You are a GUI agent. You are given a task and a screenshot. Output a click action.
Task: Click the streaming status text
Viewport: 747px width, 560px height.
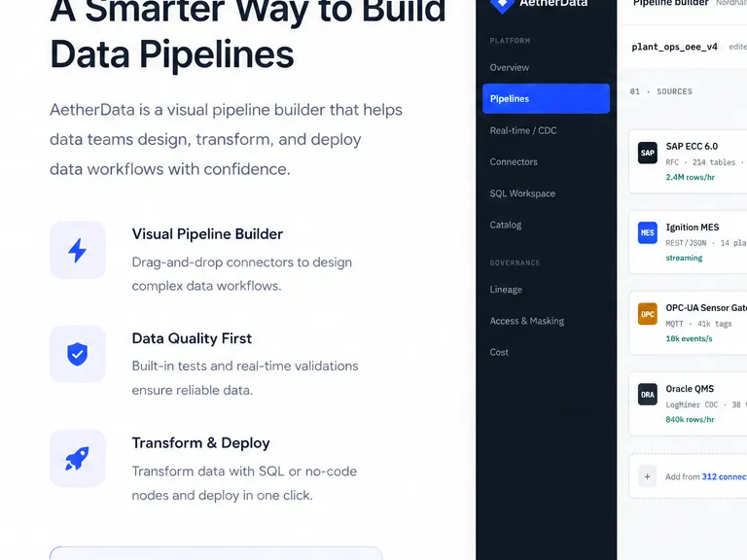684,258
